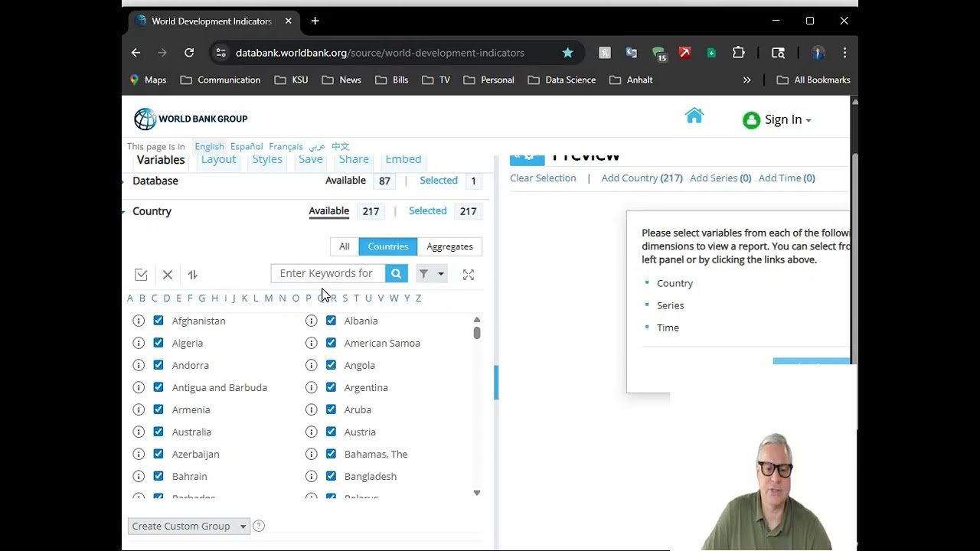This screenshot has width=980, height=551.
Task: View info for Angola
Action: tap(311, 365)
